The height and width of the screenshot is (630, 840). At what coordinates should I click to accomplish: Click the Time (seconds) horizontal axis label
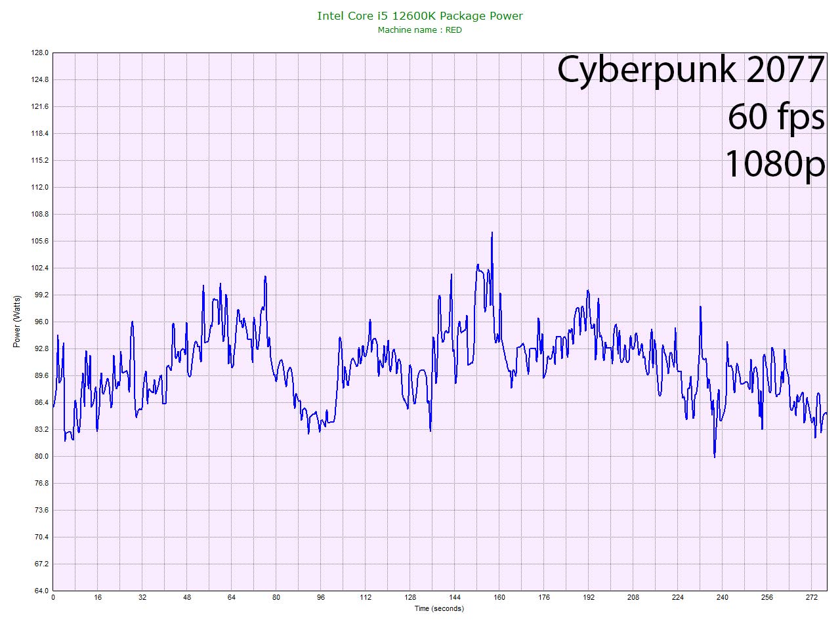pyautogui.click(x=439, y=608)
